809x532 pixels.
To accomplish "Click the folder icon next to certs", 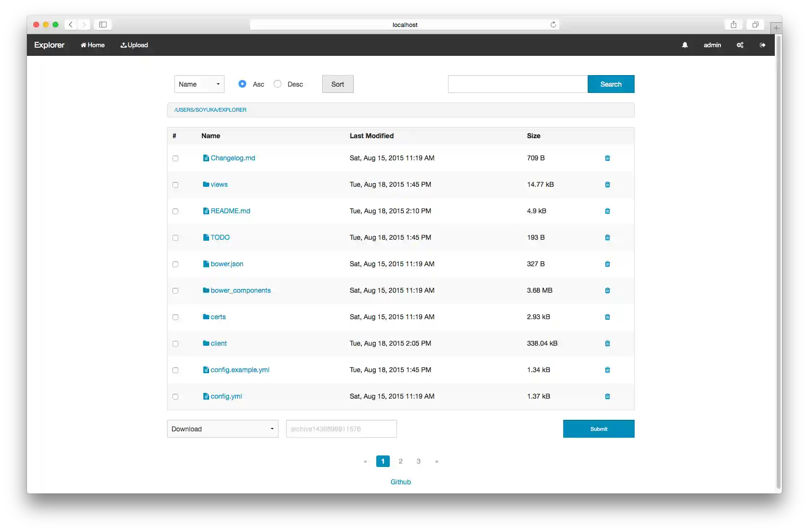I will pyautogui.click(x=206, y=317).
